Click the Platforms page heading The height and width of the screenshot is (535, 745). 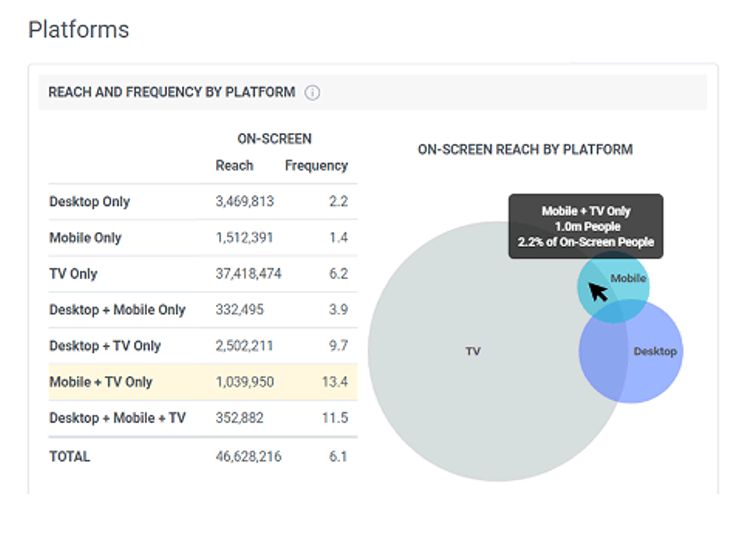pos(79,30)
